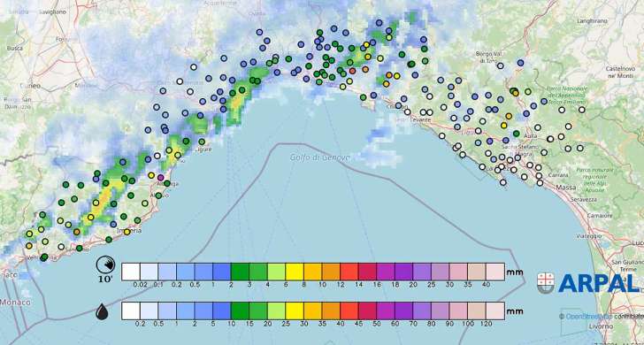This screenshot has width=644, height=345.
Task: Open the ARPAL logo
Action: point(587,283)
